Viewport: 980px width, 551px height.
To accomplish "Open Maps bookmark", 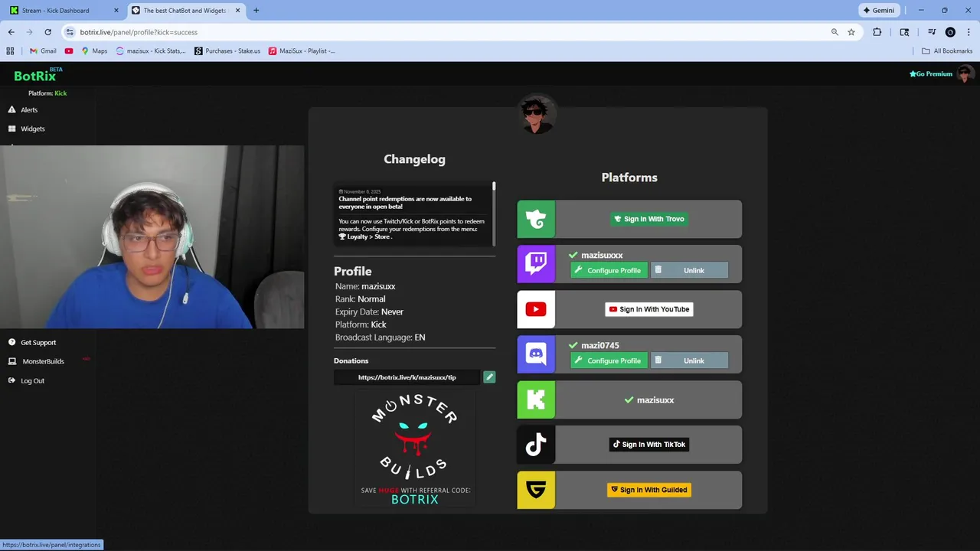I will tap(94, 51).
